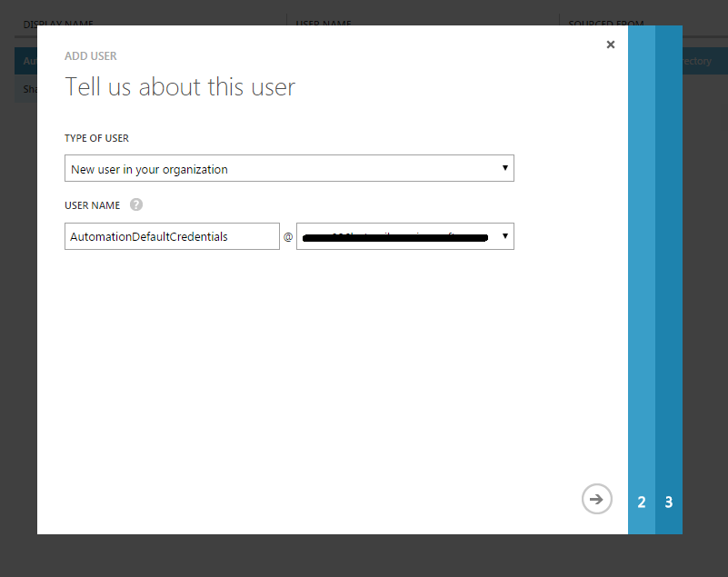Screen dimensions: 728x577
Task: Sort by Display Name column header
Action: coord(58,23)
